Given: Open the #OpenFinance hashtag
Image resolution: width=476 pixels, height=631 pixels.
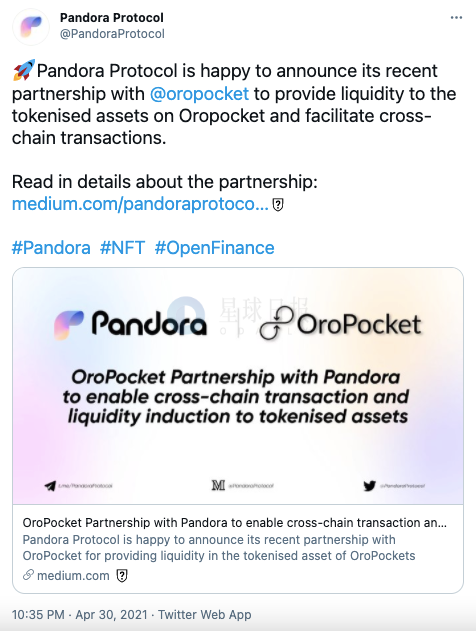Looking at the screenshot, I should point(214,248).
